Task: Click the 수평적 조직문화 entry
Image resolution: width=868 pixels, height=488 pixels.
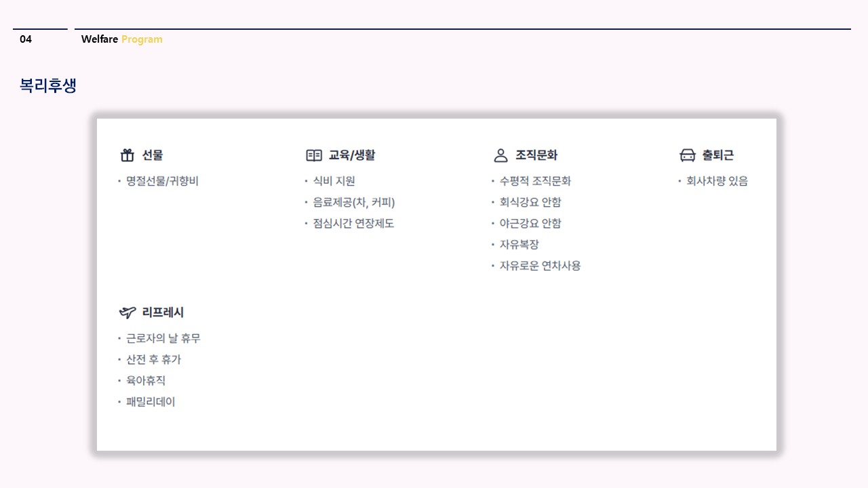Action: point(535,181)
